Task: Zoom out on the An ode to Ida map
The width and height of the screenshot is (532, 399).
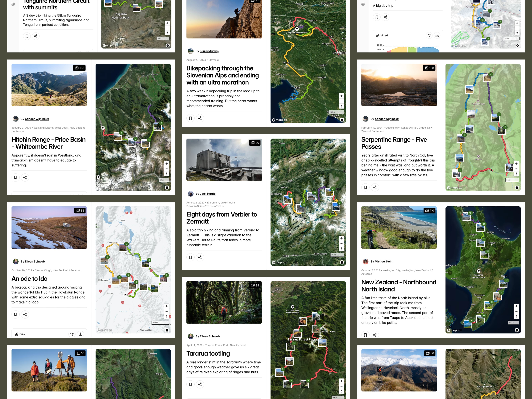Action: 166,311
